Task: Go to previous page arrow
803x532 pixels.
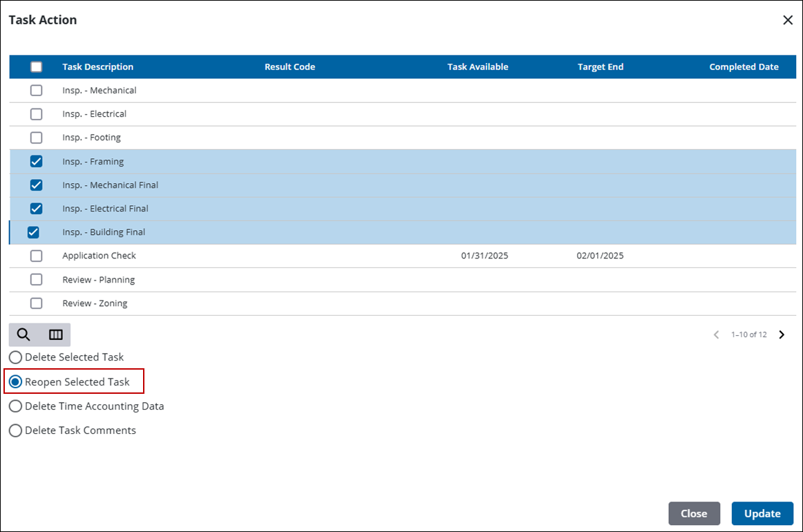Action: (716, 335)
